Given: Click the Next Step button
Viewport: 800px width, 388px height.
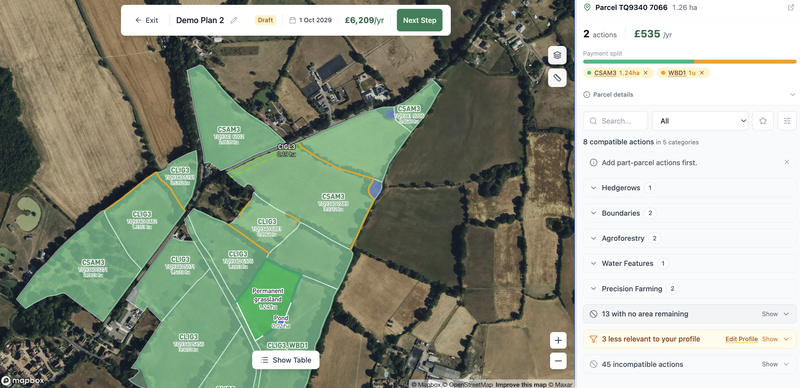Looking at the screenshot, I should [419, 20].
